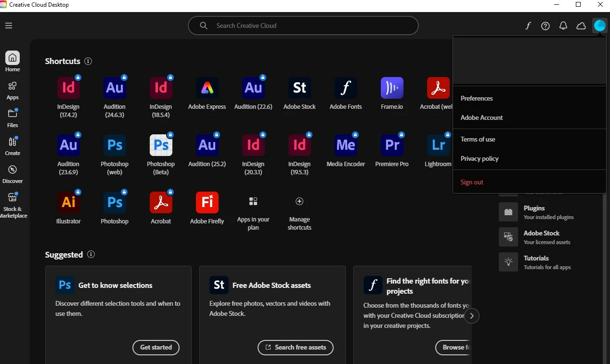Select Adobe Account in account menu
The height and width of the screenshot is (364, 610).
tap(529, 117)
